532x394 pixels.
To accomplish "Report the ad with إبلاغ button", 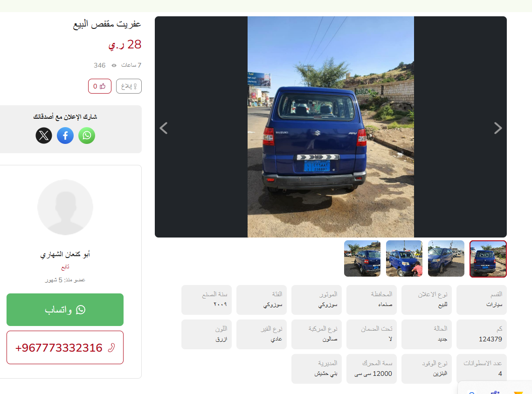I will 129,86.
